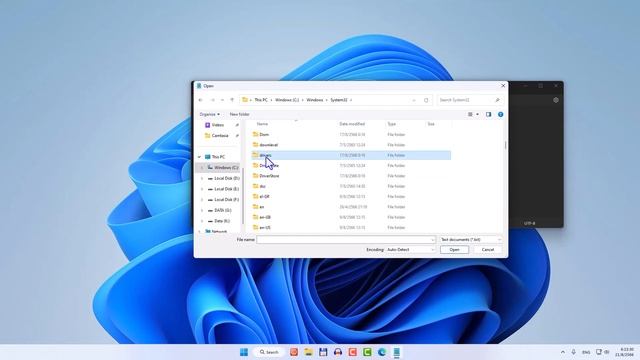Image resolution: width=640 pixels, height=360 pixels.
Task: Select the Dism folder
Action: 351,134
